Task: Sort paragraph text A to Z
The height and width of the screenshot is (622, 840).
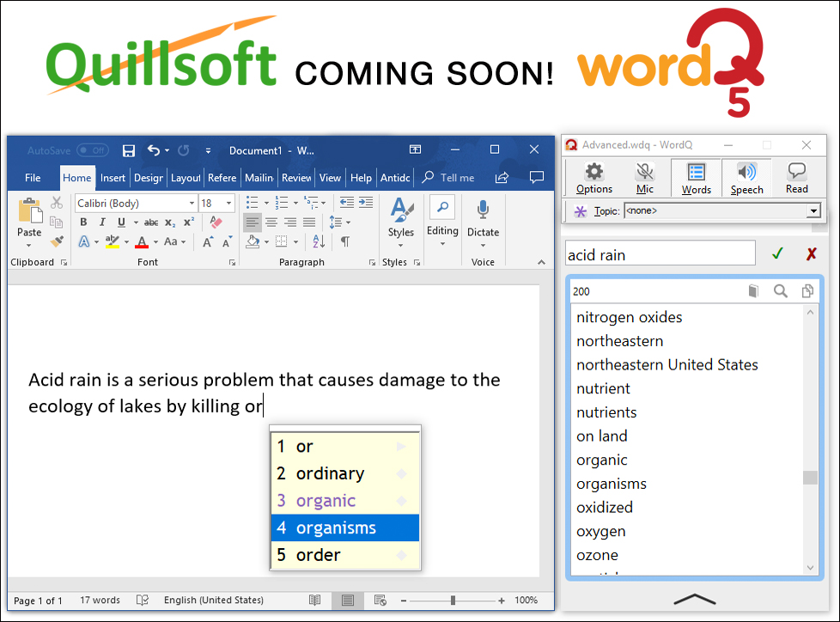Action: pyautogui.click(x=319, y=241)
